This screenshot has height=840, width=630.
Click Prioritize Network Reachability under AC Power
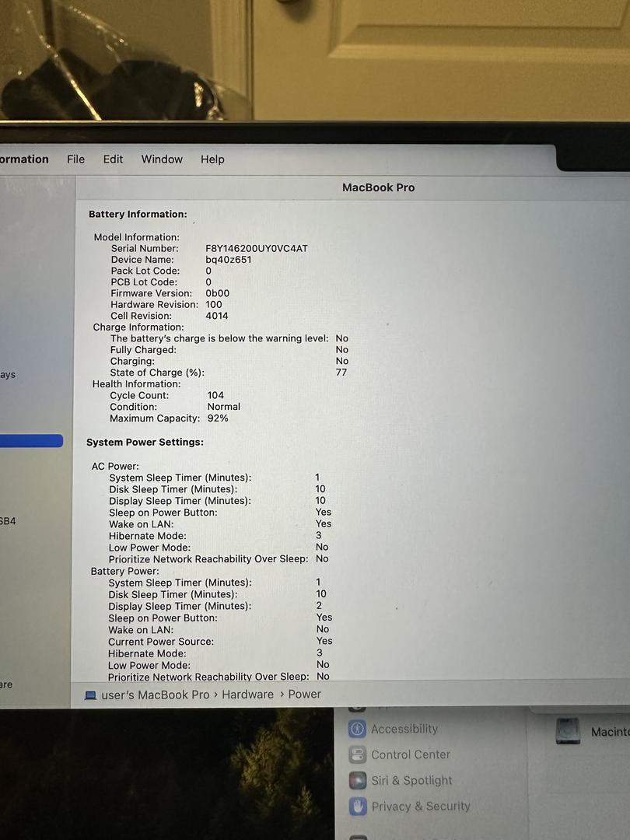(208, 559)
